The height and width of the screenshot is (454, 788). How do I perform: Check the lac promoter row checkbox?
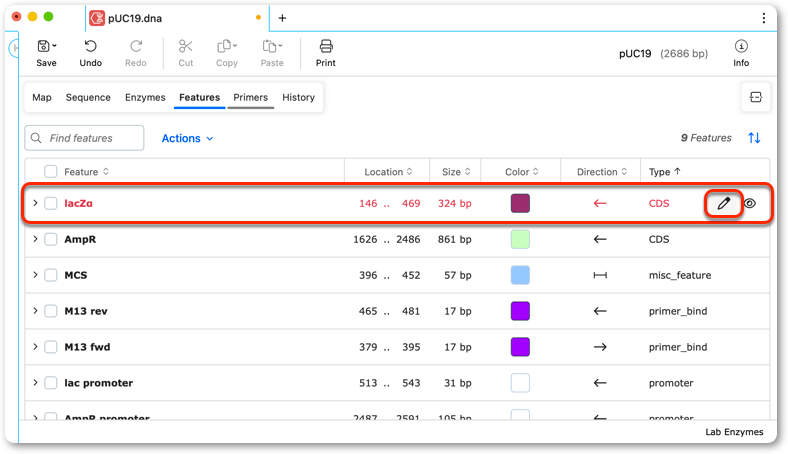coord(50,383)
